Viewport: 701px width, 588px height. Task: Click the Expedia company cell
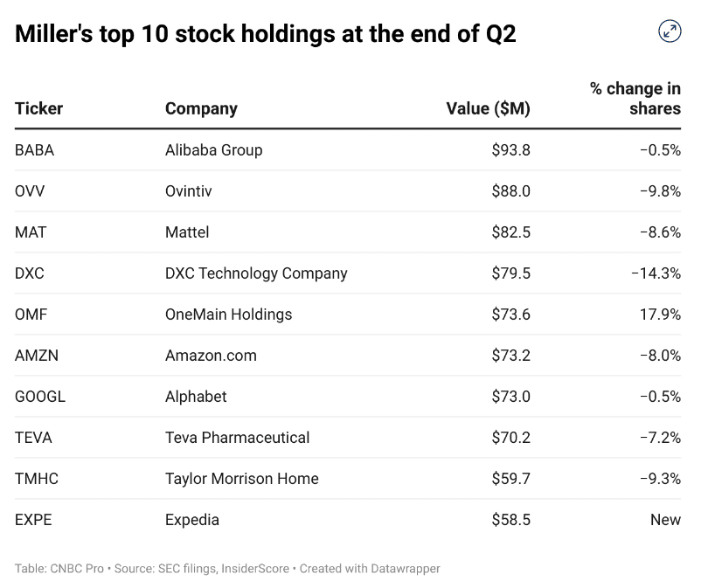point(191,520)
